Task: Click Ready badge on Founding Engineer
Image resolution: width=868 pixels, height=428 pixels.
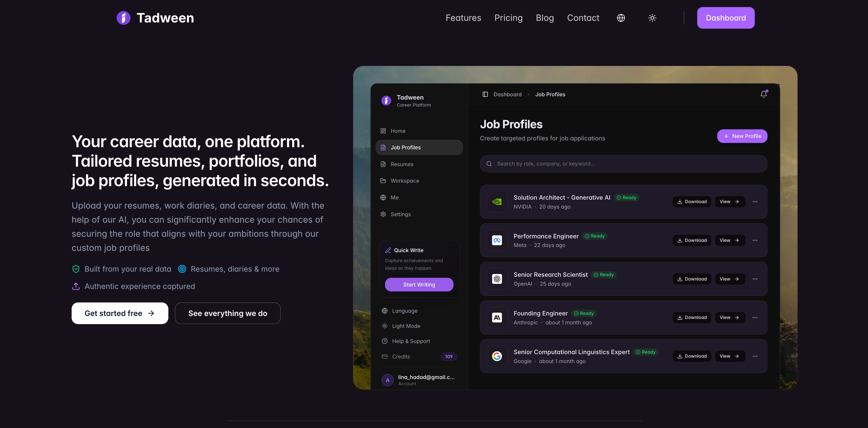Action: pos(584,313)
